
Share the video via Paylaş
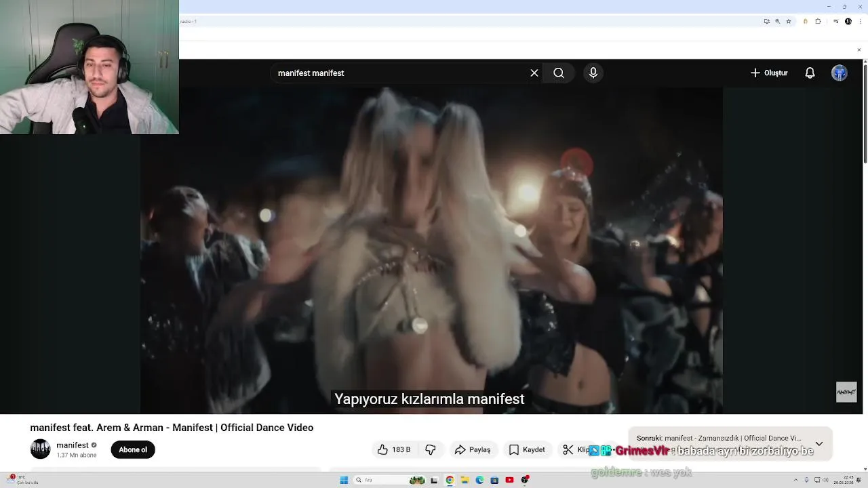point(473,449)
